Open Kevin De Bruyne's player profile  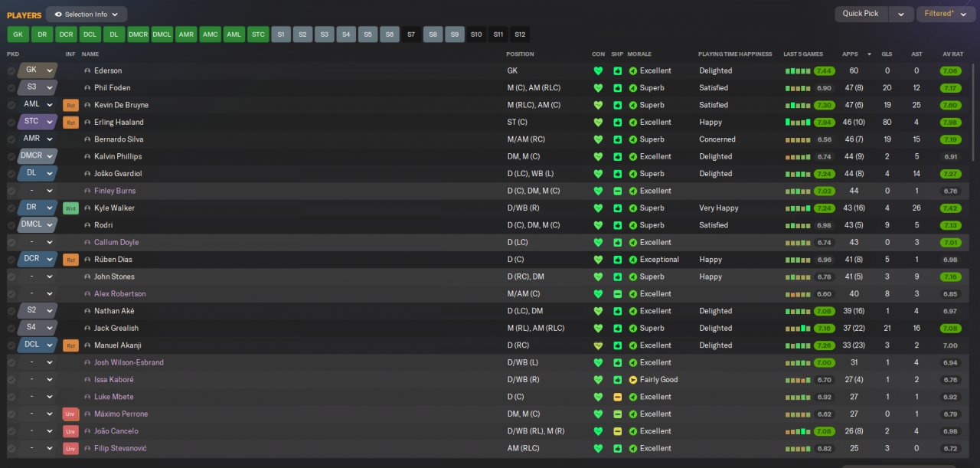(x=121, y=105)
